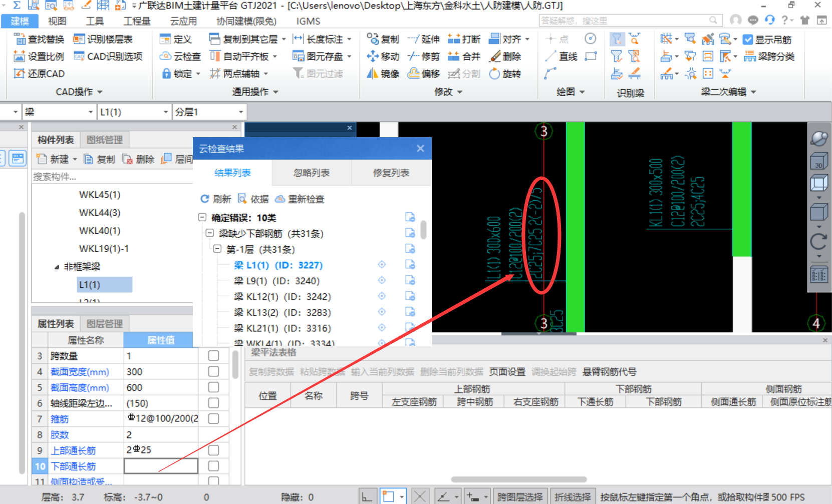Select the 移动 tool
This screenshot has height=504, width=832.
[383, 57]
